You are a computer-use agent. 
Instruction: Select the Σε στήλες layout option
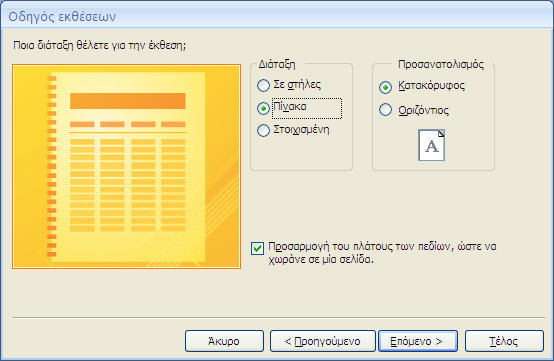tap(263, 85)
